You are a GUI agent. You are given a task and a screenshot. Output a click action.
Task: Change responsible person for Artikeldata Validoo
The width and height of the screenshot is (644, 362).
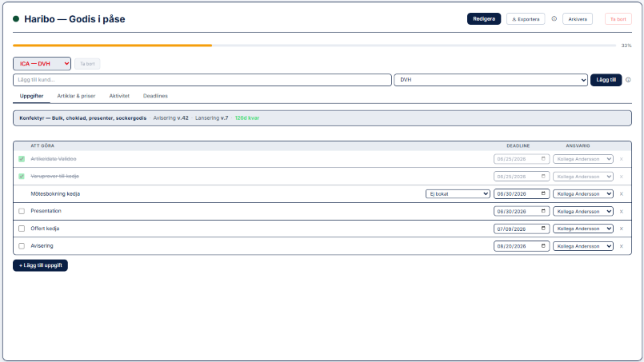(x=583, y=159)
